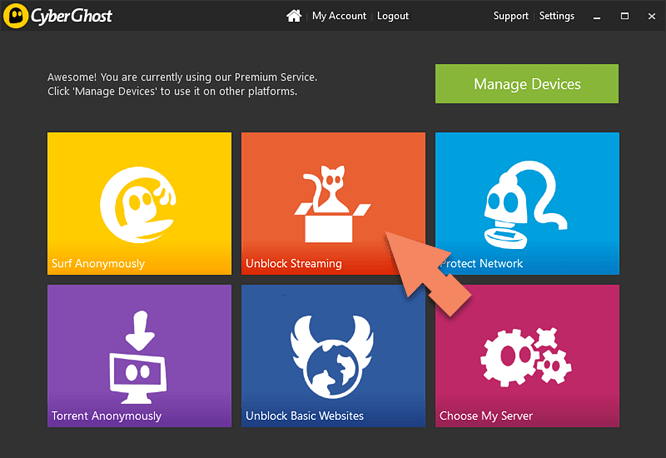This screenshot has width=666, height=458.
Task: Click the Premium Service message text
Action: 182,84
